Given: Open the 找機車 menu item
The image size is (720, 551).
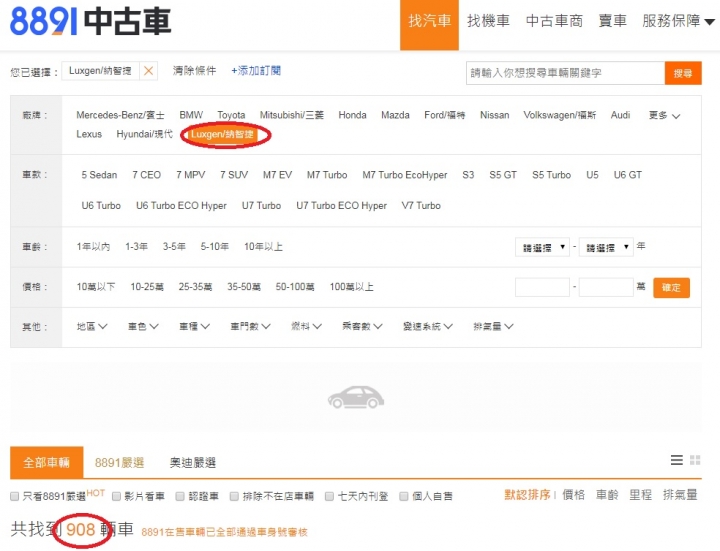Looking at the screenshot, I should (x=489, y=21).
